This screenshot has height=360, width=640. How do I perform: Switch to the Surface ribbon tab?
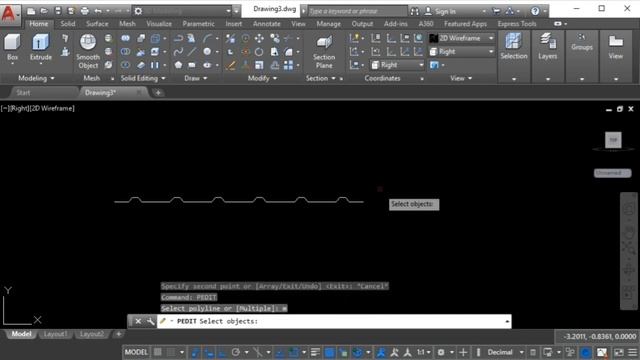97,24
